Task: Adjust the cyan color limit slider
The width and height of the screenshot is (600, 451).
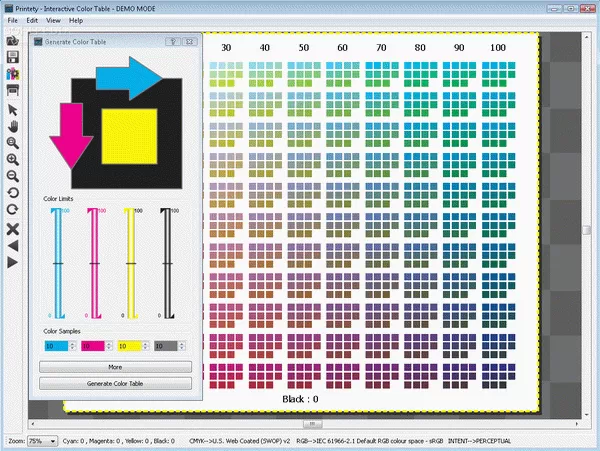Action: [58, 263]
